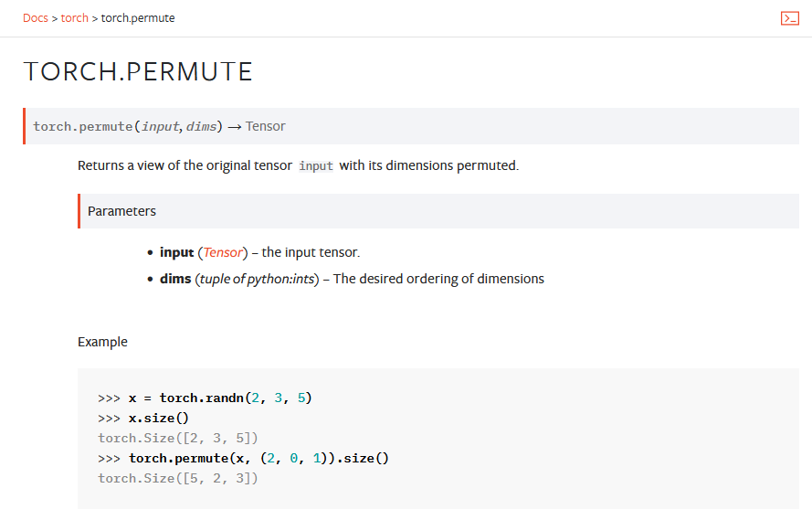Open the Docs breadcrumb link
The image size is (812, 520).
(x=36, y=18)
